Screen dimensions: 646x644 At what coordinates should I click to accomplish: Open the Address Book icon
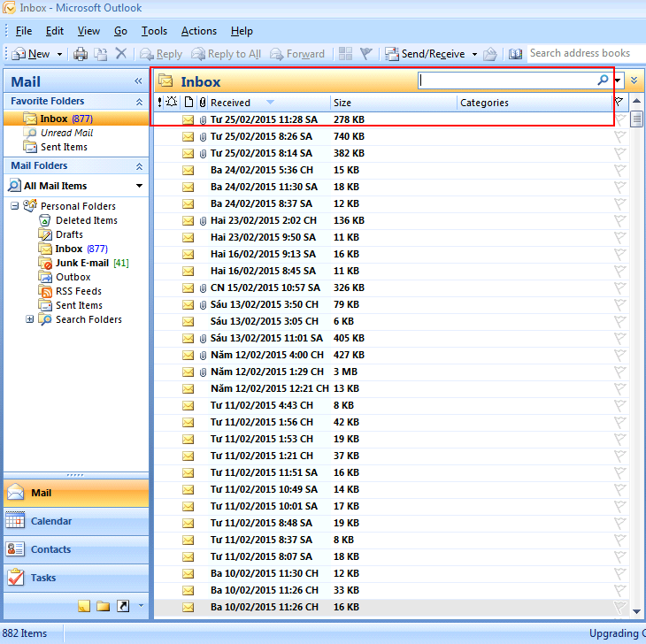(515, 54)
